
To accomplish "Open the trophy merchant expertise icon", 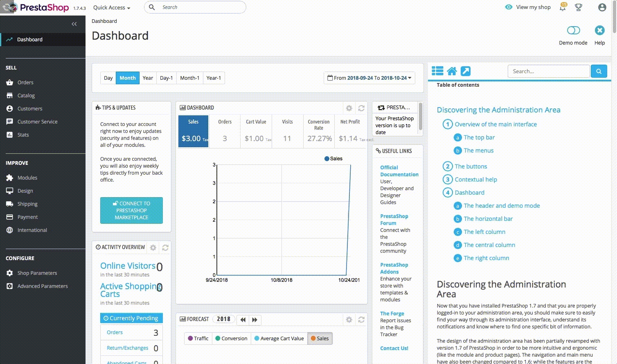I will pos(579,7).
